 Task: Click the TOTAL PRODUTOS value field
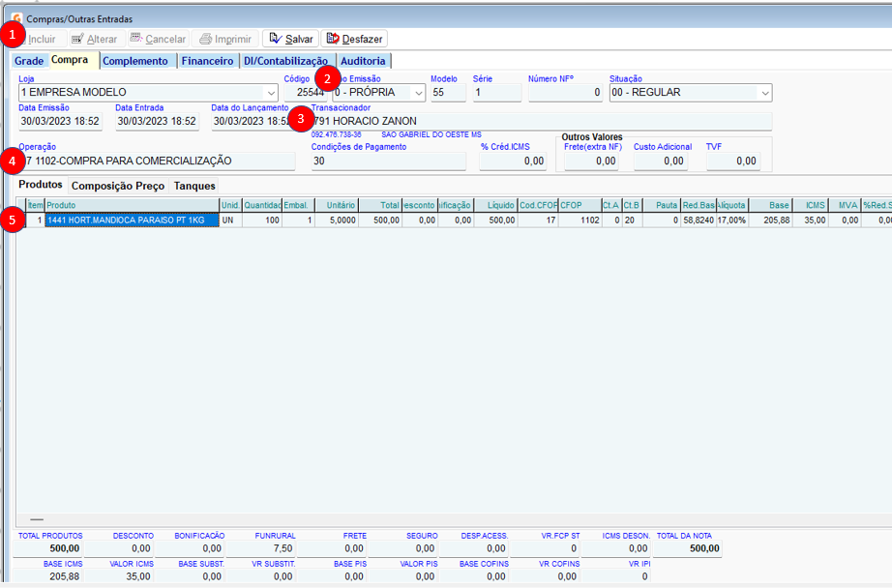(x=47, y=548)
